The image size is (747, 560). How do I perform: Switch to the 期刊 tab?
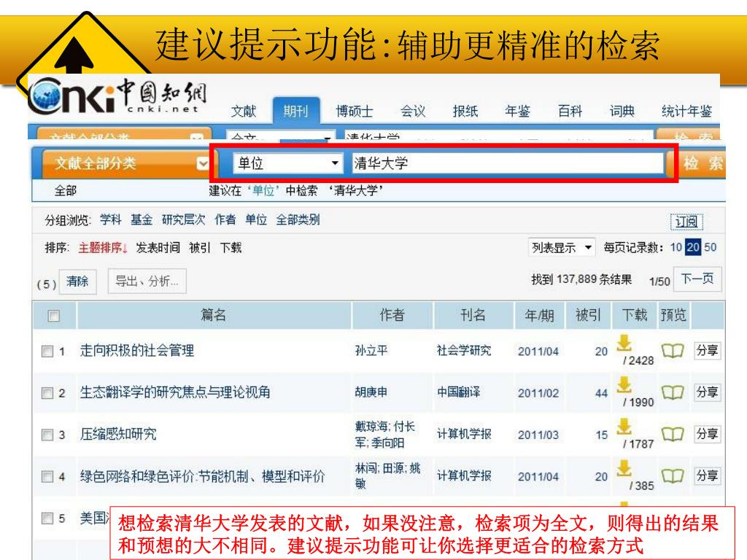[295, 112]
